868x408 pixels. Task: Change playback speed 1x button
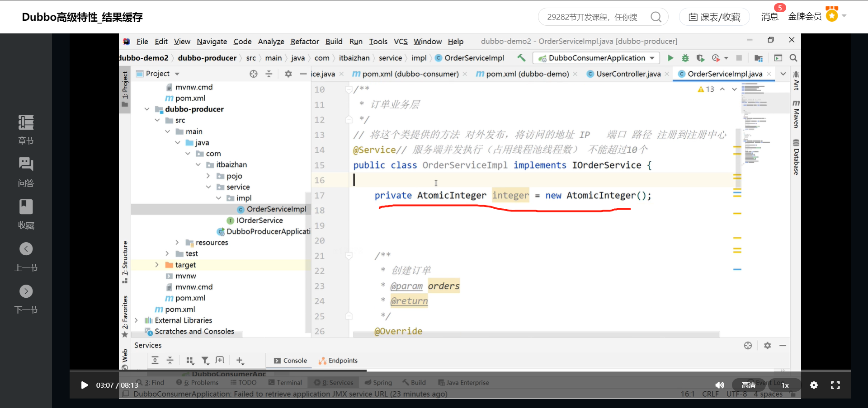tap(785, 385)
